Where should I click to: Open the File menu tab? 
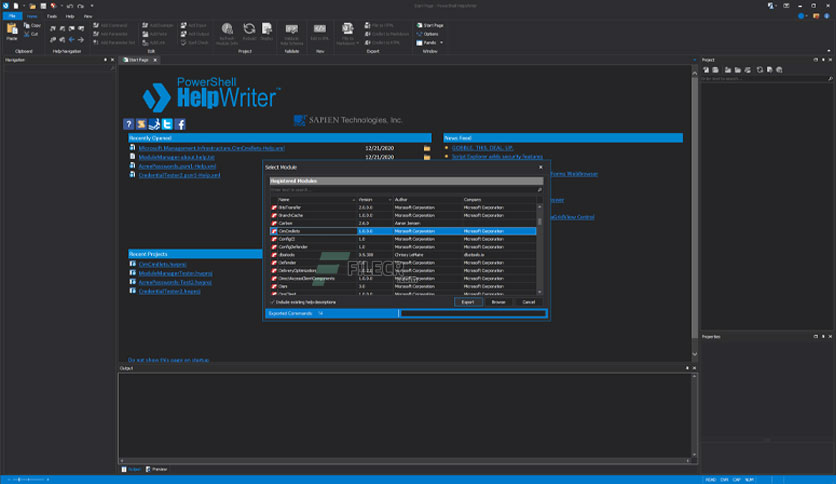tap(12, 16)
